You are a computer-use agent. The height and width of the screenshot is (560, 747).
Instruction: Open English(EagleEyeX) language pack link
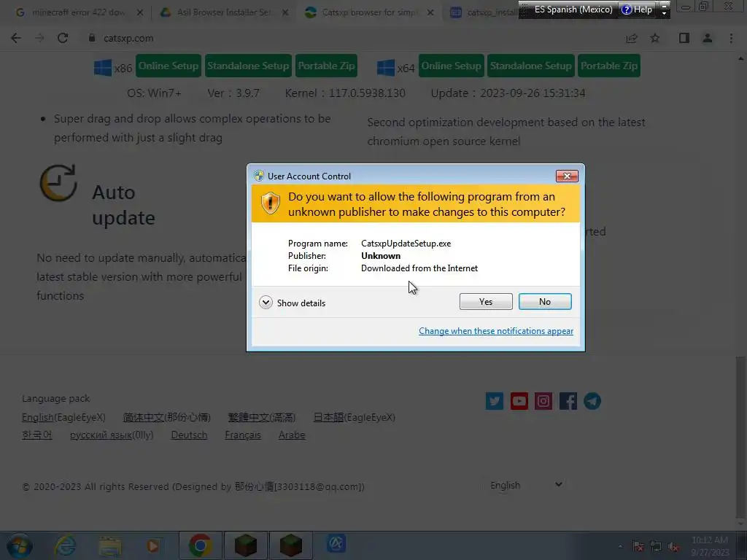click(63, 417)
